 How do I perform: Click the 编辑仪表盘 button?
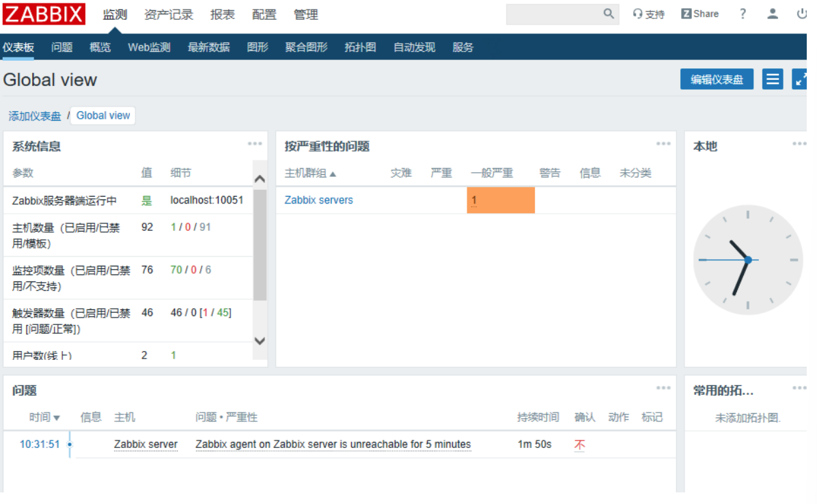[717, 79]
